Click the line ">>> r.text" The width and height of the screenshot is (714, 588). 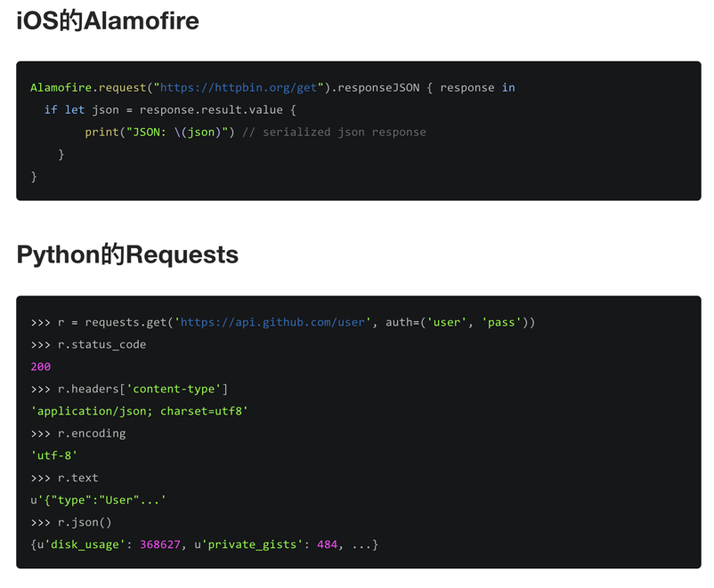(x=64, y=478)
